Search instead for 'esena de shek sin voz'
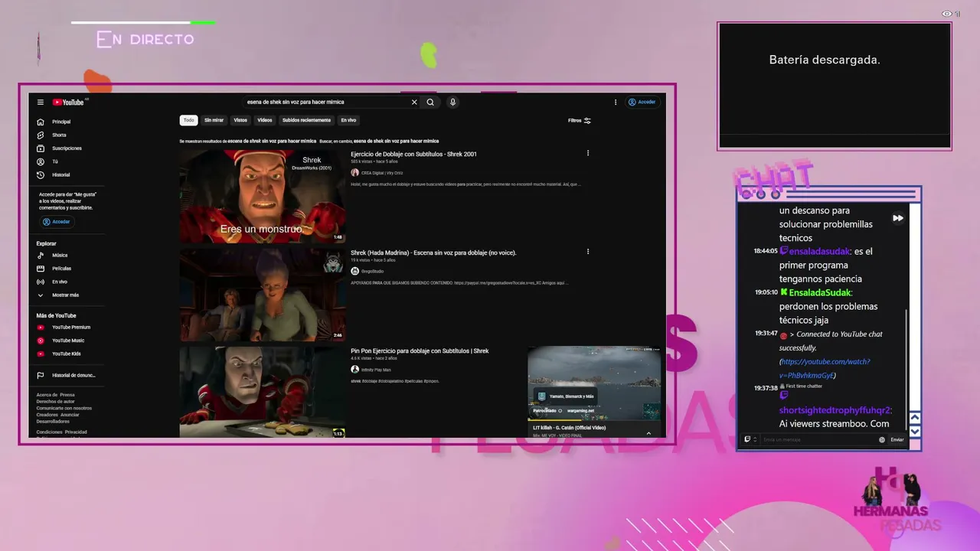Viewport: 980px width, 551px height. pyautogui.click(x=396, y=141)
